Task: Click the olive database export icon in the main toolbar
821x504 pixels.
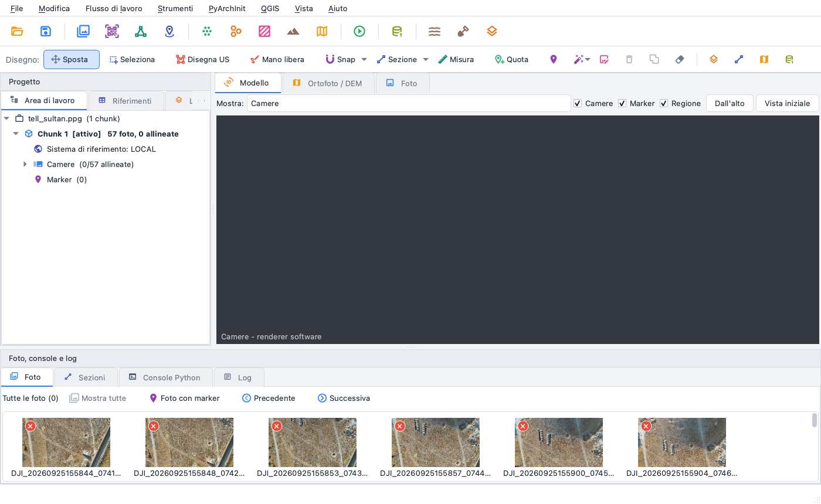Action: pyautogui.click(x=397, y=32)
